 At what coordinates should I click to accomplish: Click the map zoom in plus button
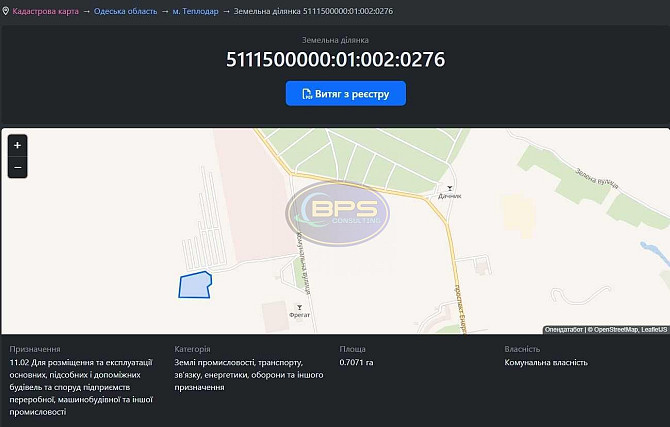(17, 145)
